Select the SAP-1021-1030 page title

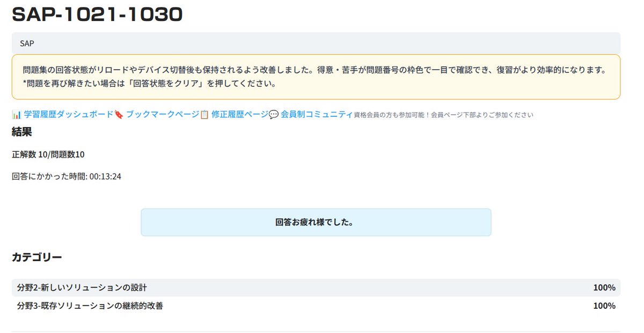[x=98, y=14]
